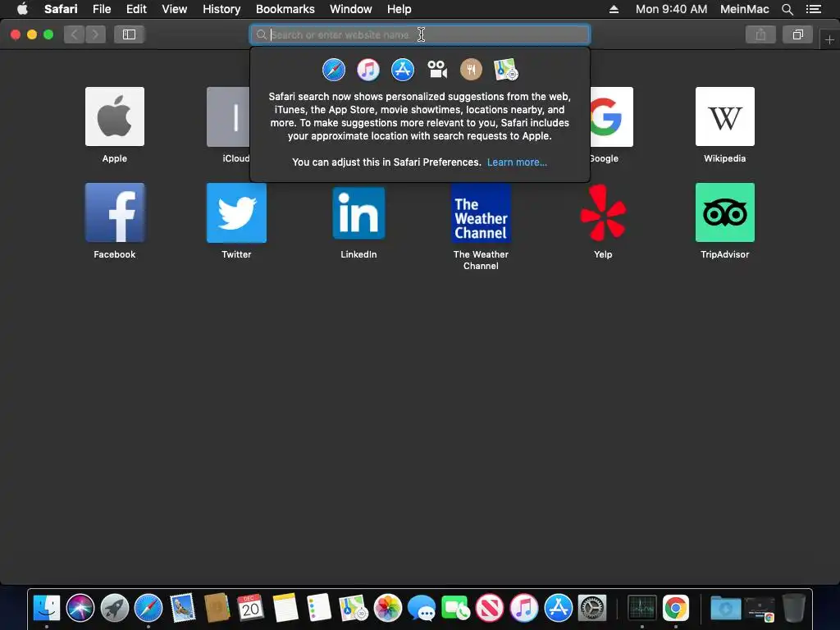Click the eject icon in menu bar
Image resolution: width=840 pixels, height=630 pixels.
[x=614, y=9]
